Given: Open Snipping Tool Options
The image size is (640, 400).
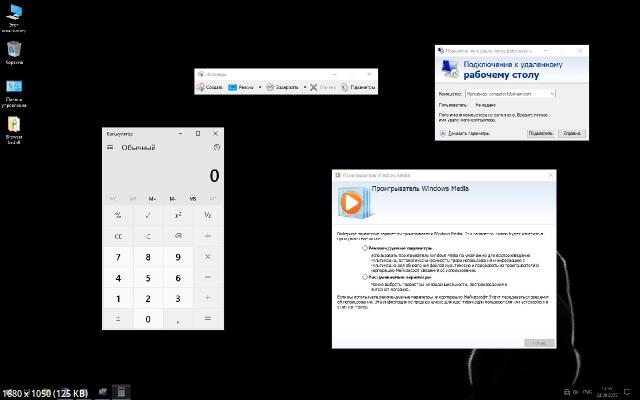Looking at the screenshot, I should [x=358, y=87].
